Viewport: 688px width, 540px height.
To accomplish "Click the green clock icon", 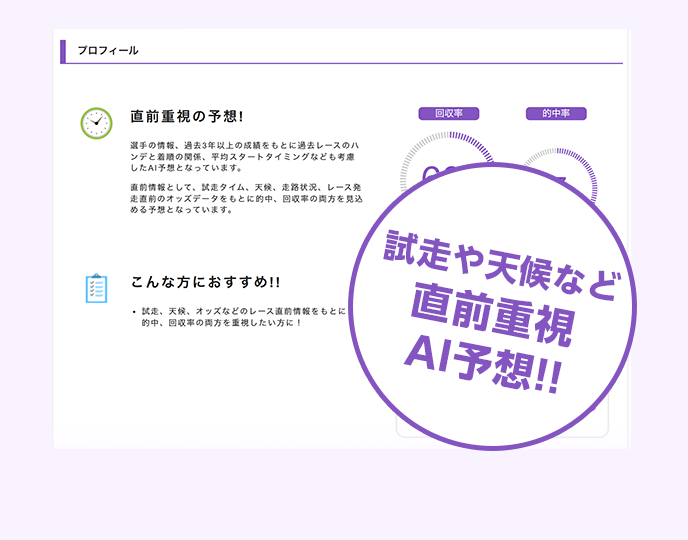I will pos(96,123).
